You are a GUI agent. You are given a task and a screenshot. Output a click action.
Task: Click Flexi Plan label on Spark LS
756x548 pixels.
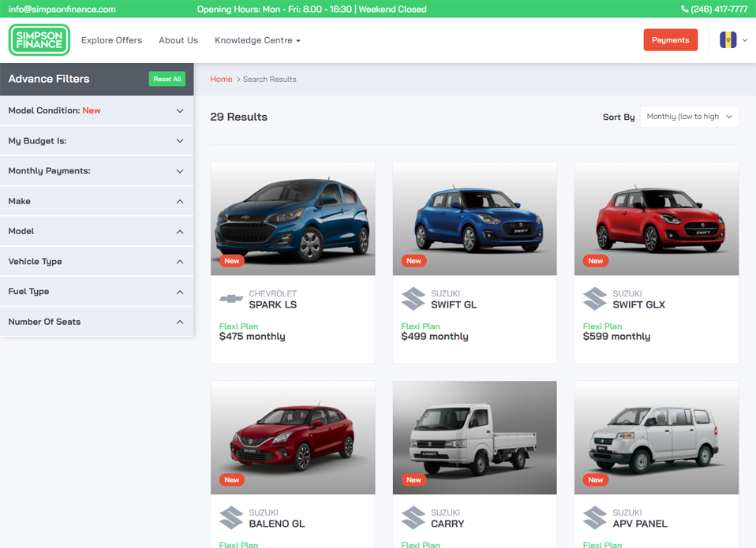(x=238, y=326)
